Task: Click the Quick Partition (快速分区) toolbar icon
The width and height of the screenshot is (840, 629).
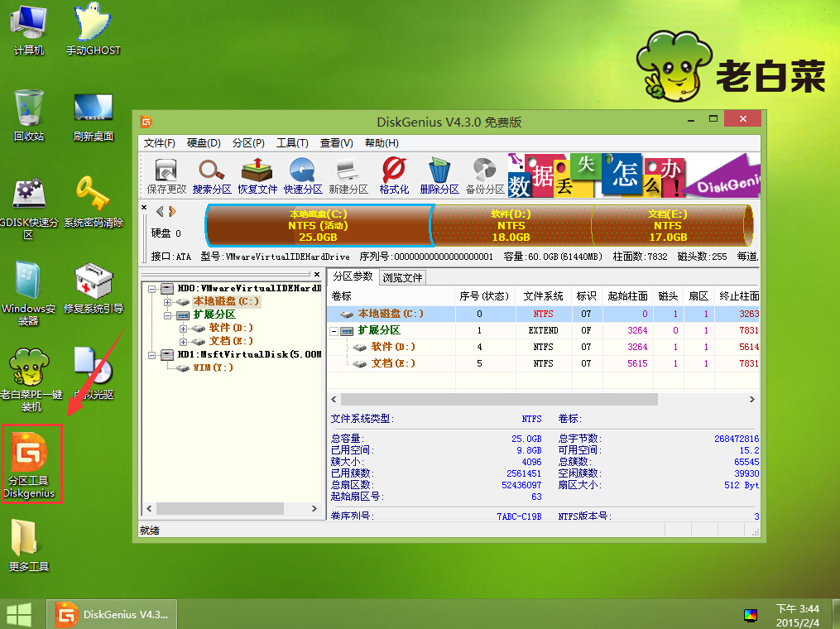Action: click(303, 176)
